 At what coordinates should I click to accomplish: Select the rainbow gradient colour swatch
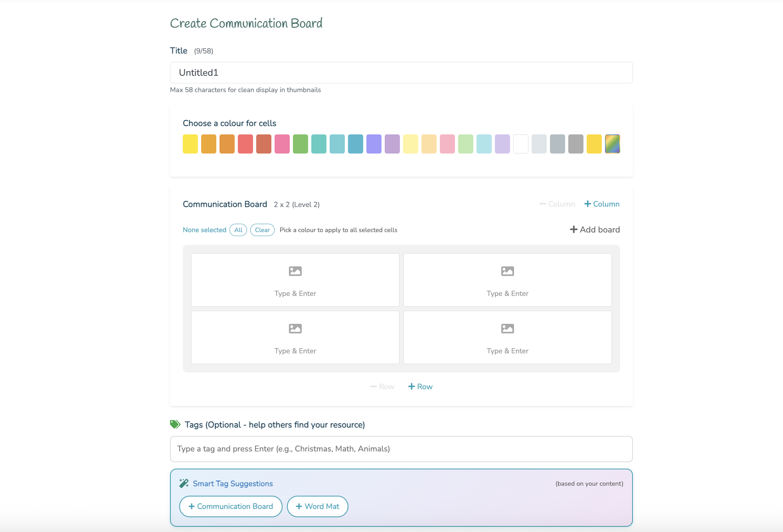613,144
